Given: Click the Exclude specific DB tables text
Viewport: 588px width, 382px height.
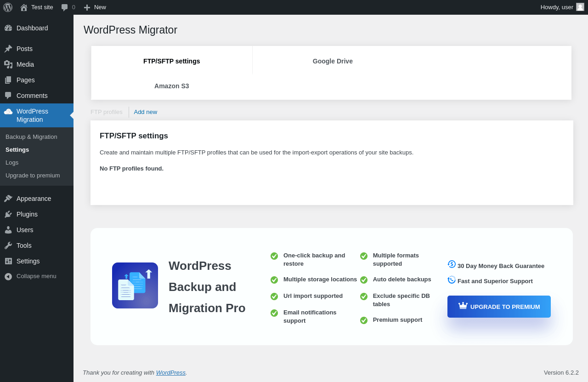Looking at the screenshot, I should pyautogui.click(x=401, y=300).
